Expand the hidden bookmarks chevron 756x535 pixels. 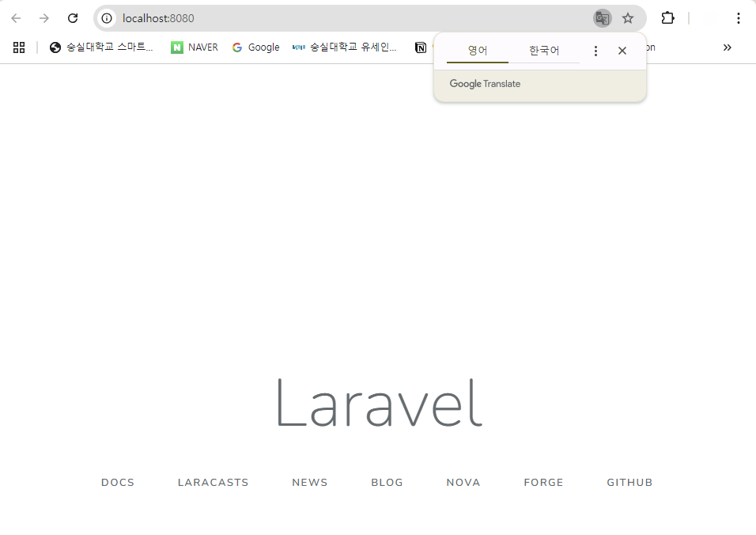click(727, 47)
